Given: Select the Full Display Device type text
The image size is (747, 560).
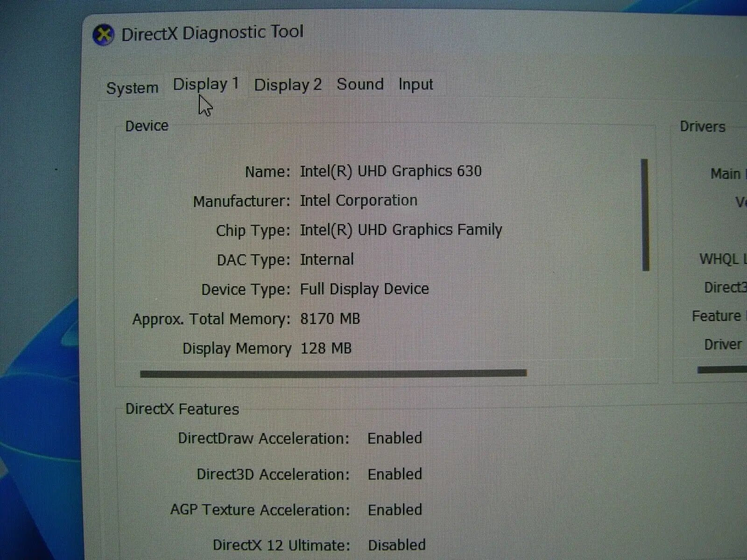Looking at the screenshot, I should click(x=365, y=289).
